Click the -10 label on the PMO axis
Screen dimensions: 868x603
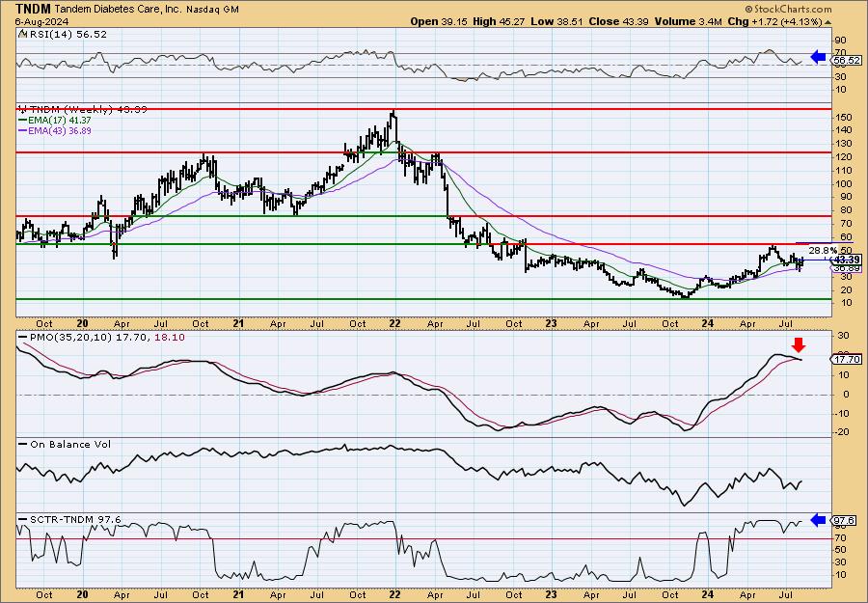pos(841,413)
